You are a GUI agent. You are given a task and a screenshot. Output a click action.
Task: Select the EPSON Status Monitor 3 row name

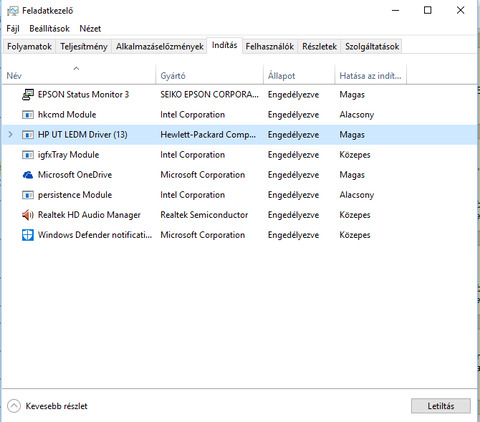coord(83,95)
